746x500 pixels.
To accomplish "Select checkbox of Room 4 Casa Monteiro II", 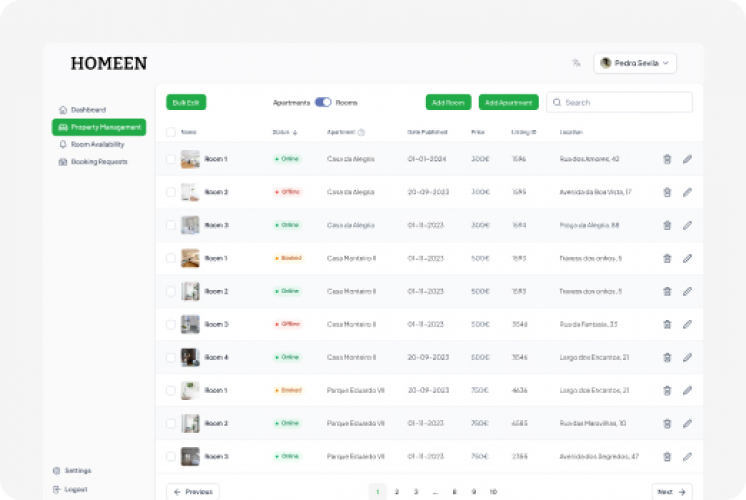I will pos(171,357).
